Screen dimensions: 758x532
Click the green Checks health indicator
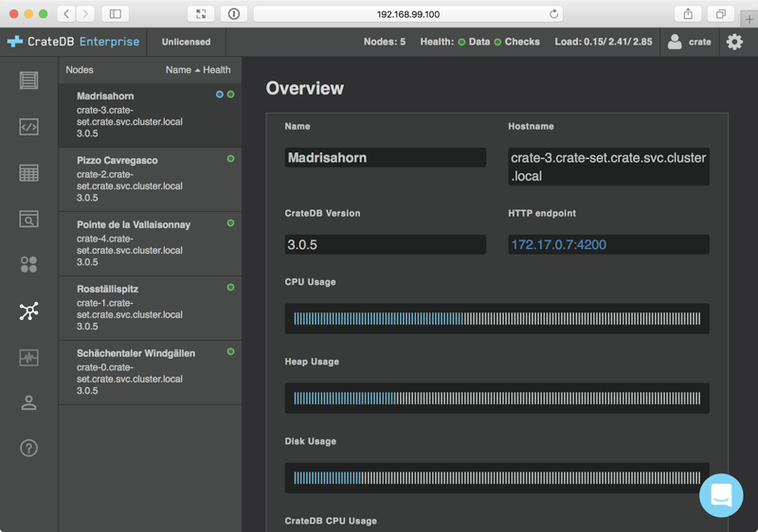[x=497, y=42]
